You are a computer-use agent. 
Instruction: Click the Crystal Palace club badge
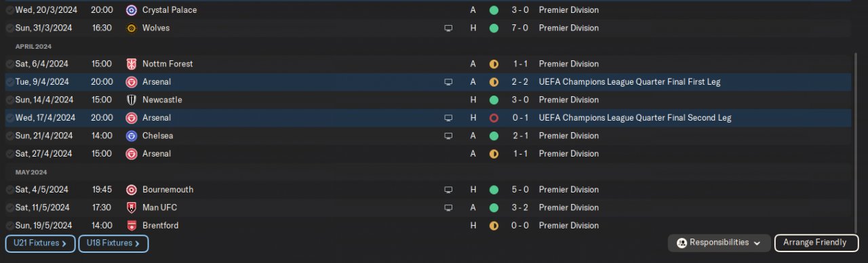[131, 10]
